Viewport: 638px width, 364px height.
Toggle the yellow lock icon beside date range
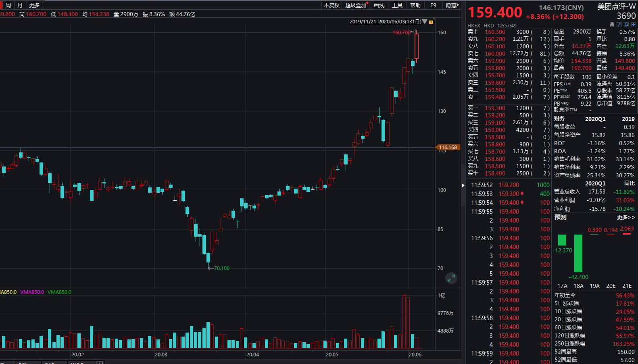(431, 22)
